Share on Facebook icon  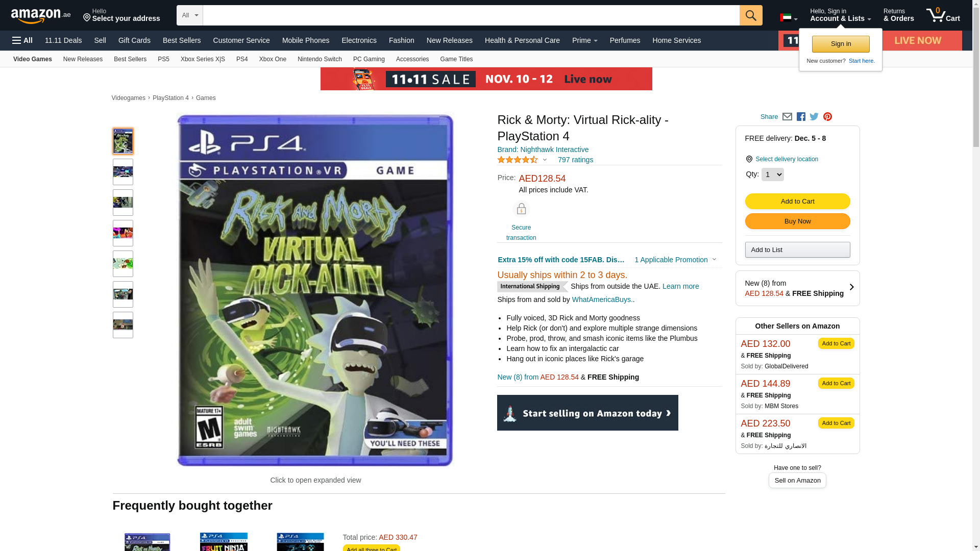tap(801, 117)
